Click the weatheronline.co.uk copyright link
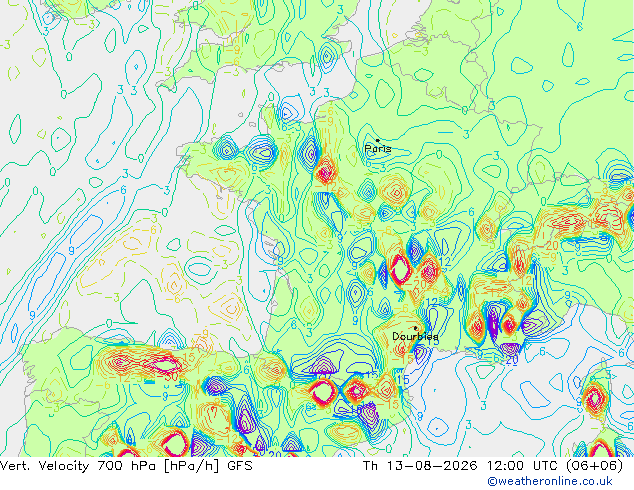Viewport: 634px width, 490px height. tap(550, 481)
